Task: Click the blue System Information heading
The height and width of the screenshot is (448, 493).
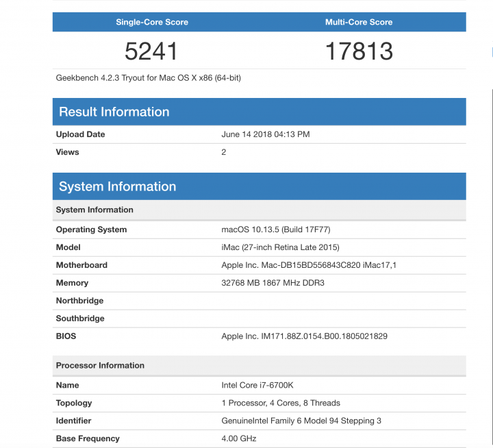Action: [118, 186]
